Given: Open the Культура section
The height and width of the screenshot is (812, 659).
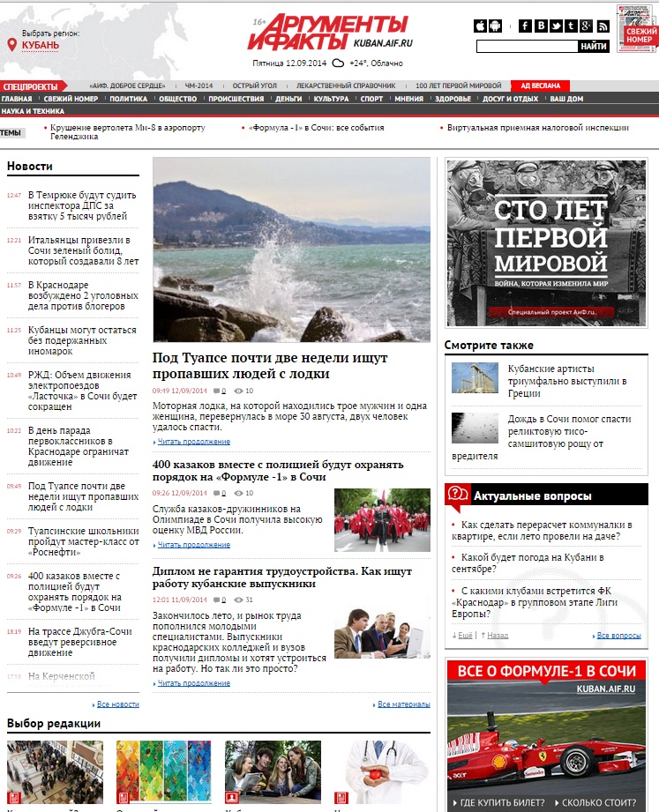Looking at the screenshot, I should click(x=331, y=99).
